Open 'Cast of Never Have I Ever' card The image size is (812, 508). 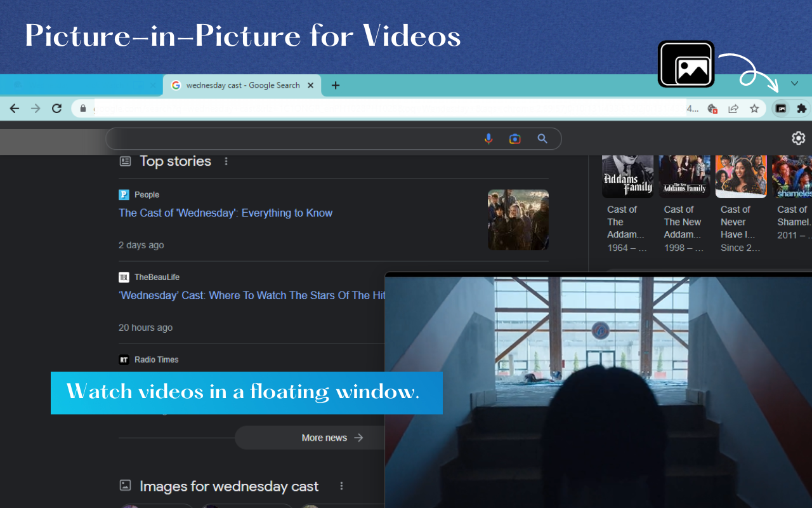coord(741,204)
